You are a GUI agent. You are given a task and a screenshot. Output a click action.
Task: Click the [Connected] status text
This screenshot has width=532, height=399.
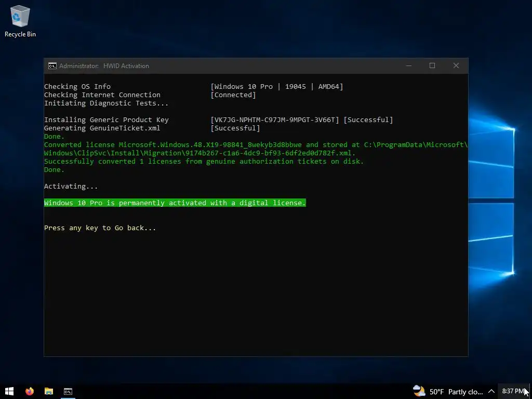[x=233, y=95]
